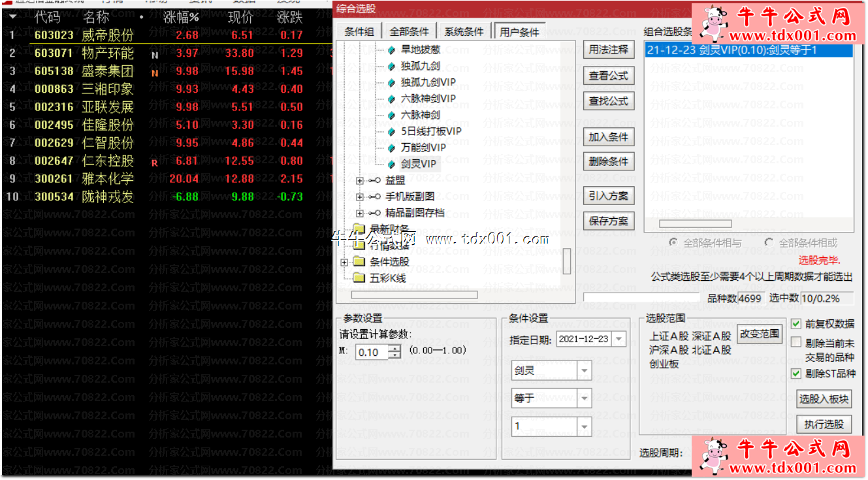The width and height of the screenshot is (868, 480).
Task: Click the formula icon beside 万能剑VIP
Action: tap(391, 148)
